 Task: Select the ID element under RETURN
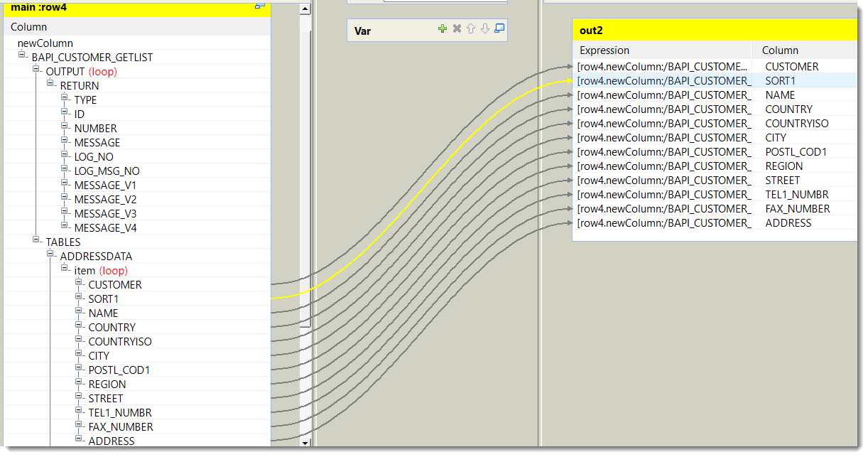(79, 114)
